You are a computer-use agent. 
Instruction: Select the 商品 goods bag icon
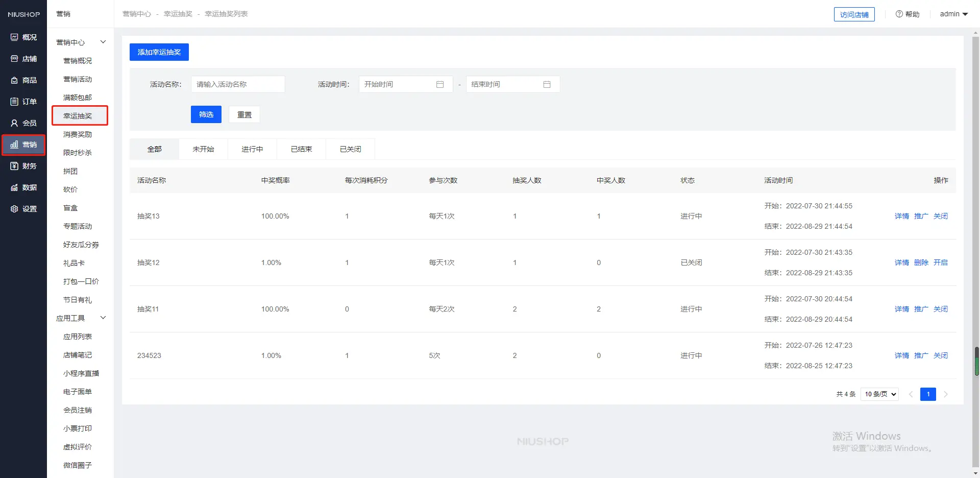click(14, 80)
